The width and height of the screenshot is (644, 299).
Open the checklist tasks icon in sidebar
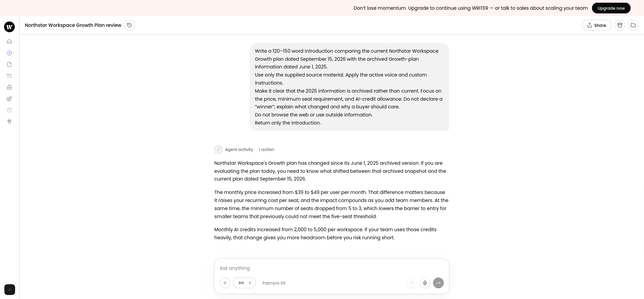[9, 76]
